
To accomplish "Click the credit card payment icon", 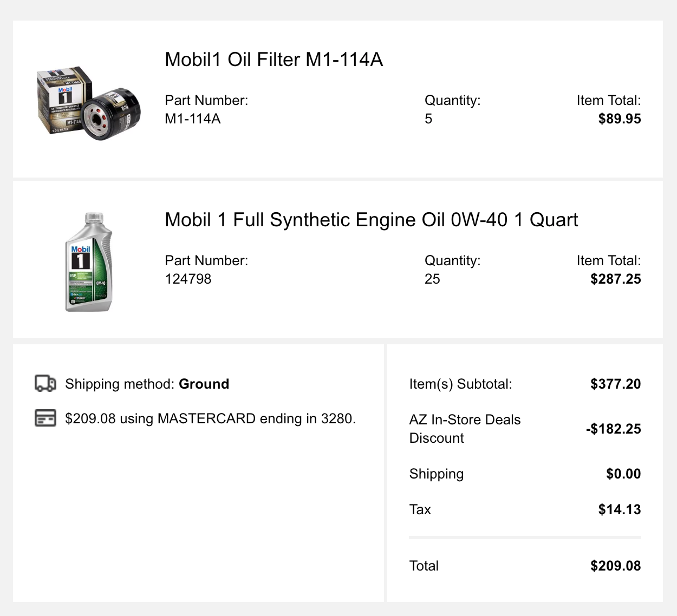I will coord(45,418).
